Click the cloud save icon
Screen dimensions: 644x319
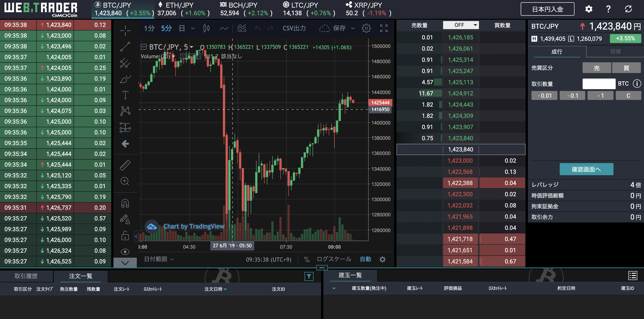coord(324,28)
